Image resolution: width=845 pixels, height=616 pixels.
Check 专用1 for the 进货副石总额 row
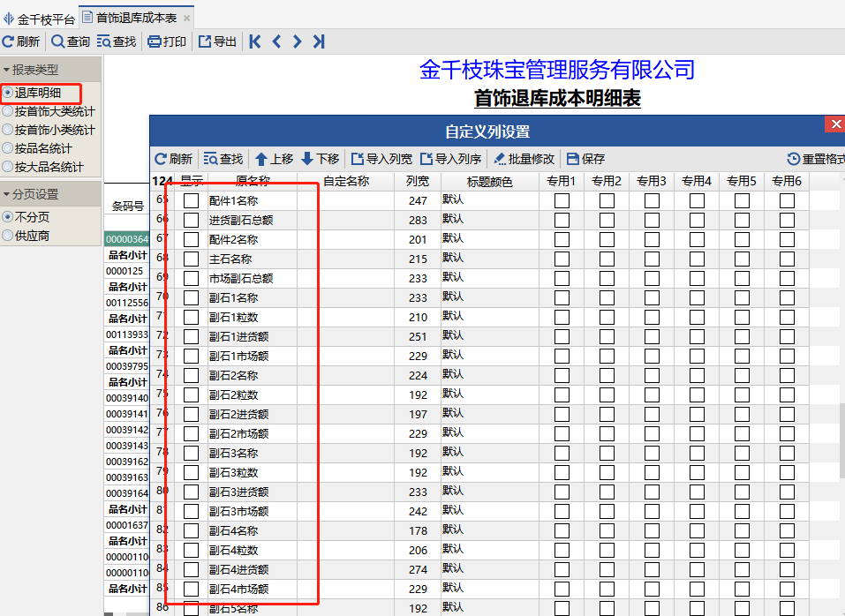(562, 221)
